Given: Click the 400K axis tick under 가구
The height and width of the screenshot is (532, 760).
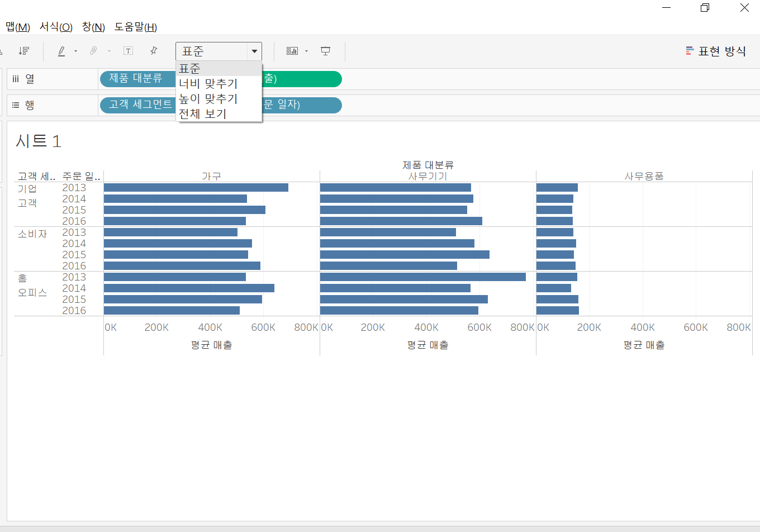Looking at the screenshot, I should (x=210, y=327).
